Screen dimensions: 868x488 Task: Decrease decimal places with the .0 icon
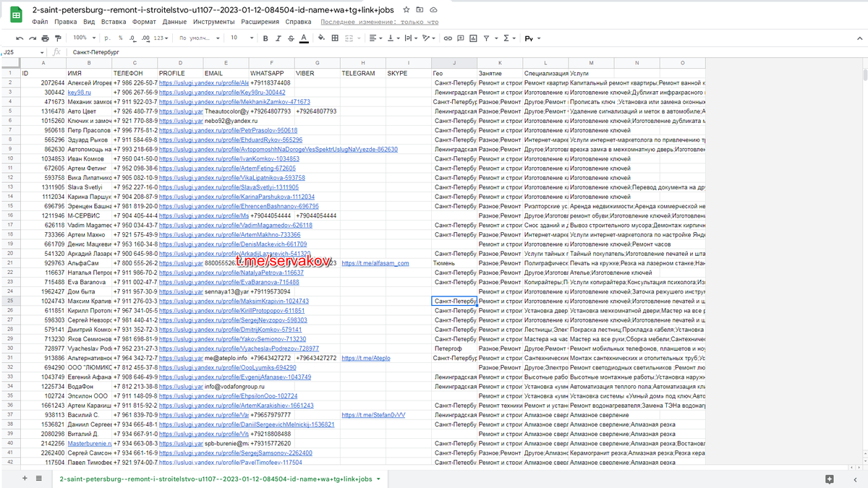(x=132, y=38)
